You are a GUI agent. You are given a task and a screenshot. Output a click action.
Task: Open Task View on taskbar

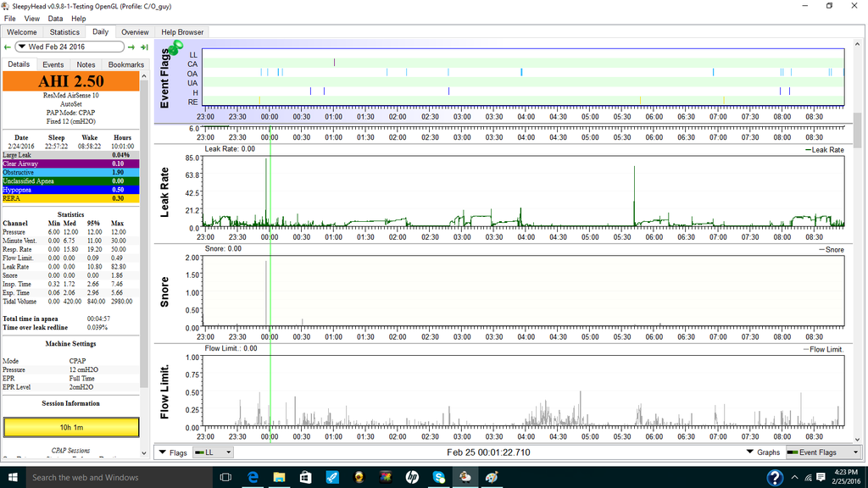click(x=225, y=477)
